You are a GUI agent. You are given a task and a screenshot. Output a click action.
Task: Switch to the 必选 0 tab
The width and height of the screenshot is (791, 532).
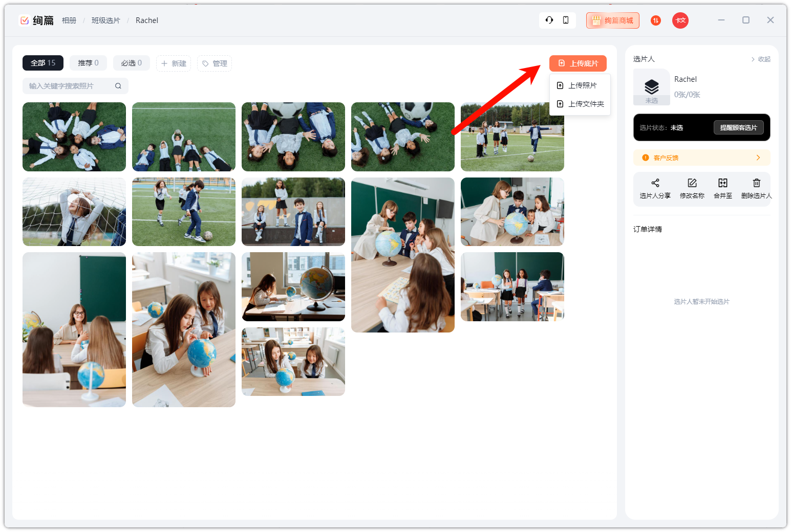click(131, 63)
